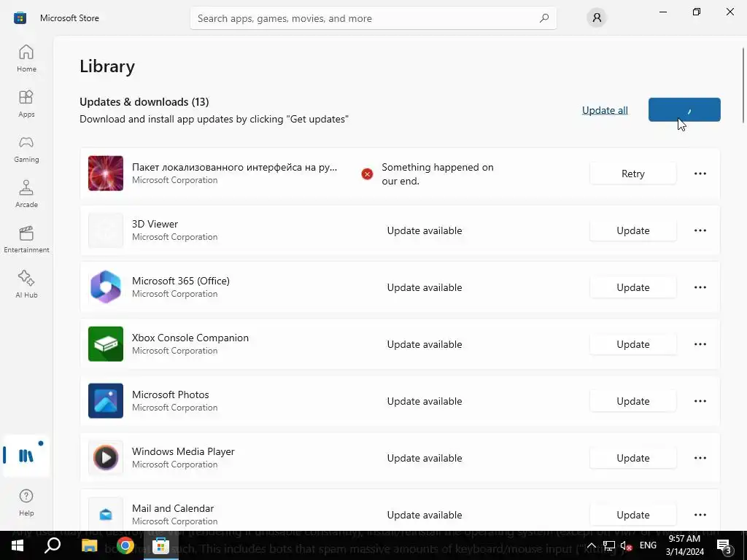Click the Xbox Console Companion app icon
Viewport: 747px width, 560px height.
(x=106, y=344)
